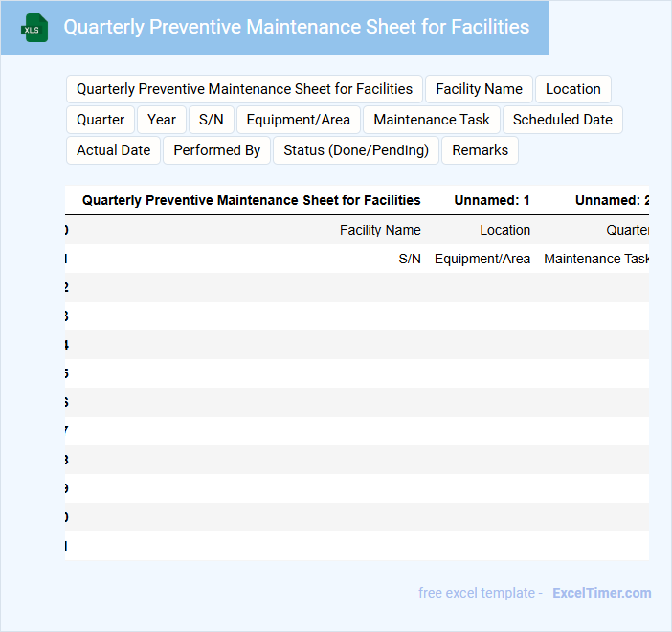Image resolution: width=672 pixels, height=632 pixels.
Task: Select the S/N tag button
Action: click(x=211, y=120)
